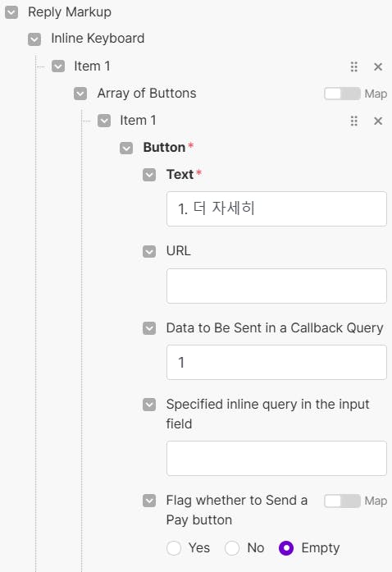Viewport: 392px width, 572px height.
Task: Toggle Map switch for Array of Buttons
Action: [342, 94]
